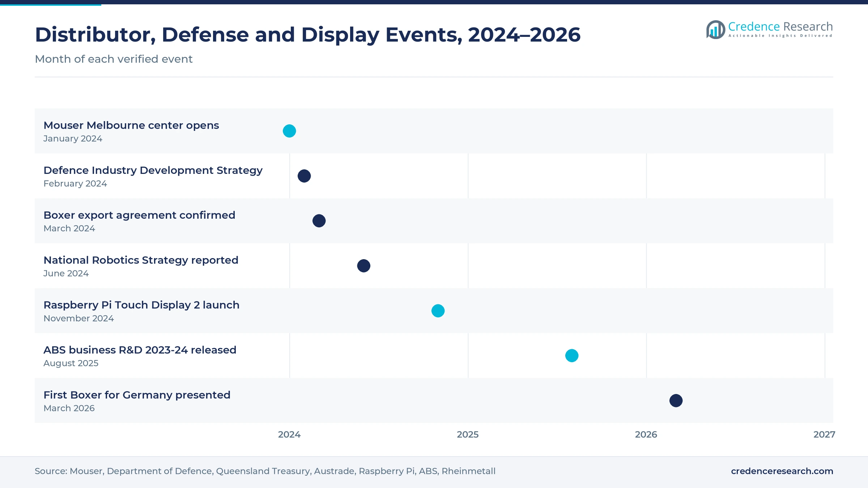Viewport: 868px width, 488px height.
Task: Click the 'Mouser Melbourne center opens' label
Action: 131,125
